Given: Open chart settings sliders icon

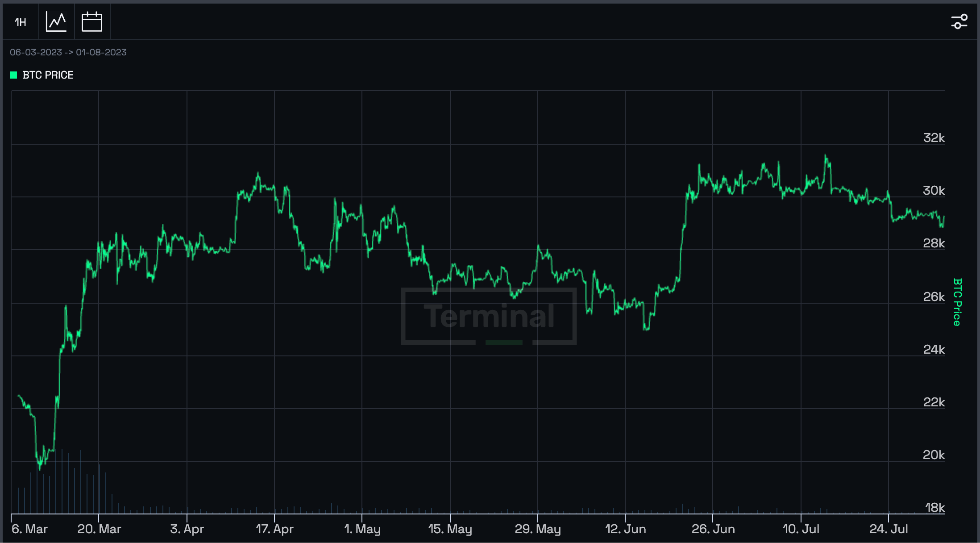Looking at the screenshot, I should click(x=959, y=21).
